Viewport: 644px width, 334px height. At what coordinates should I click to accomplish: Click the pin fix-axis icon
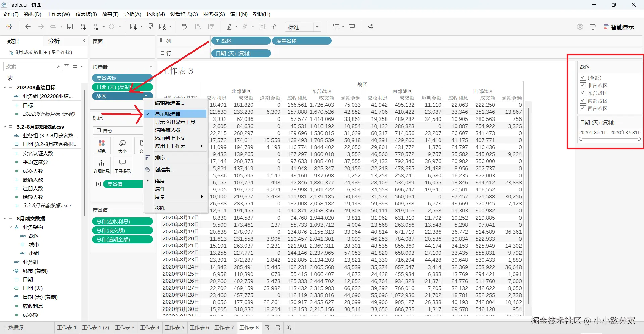click(x=274, y=27)
